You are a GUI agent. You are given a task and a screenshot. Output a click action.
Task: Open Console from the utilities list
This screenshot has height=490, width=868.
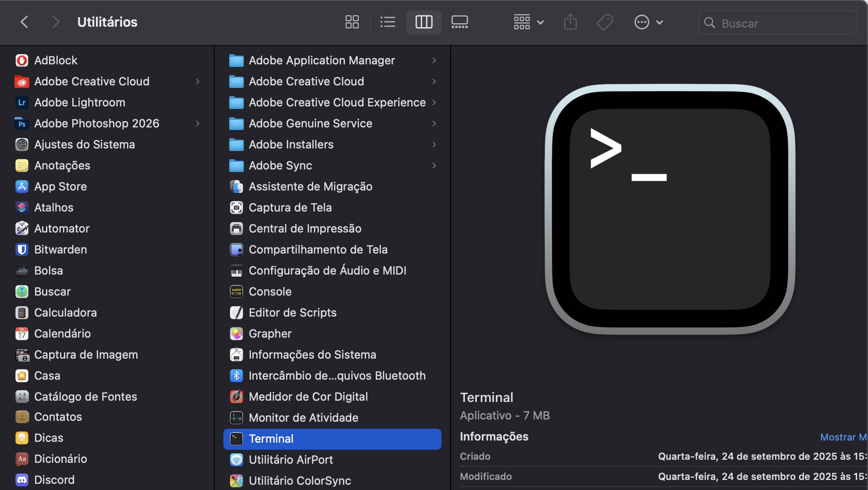click(270, 291)
